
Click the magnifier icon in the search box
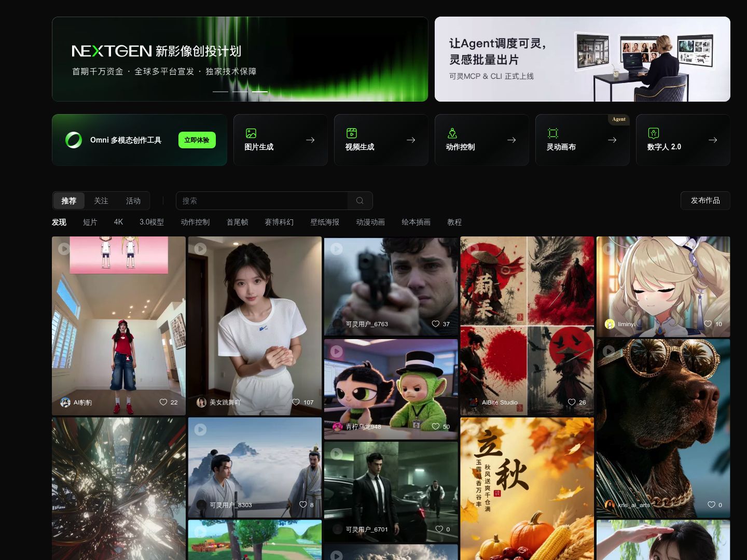[x=360, y=201]
